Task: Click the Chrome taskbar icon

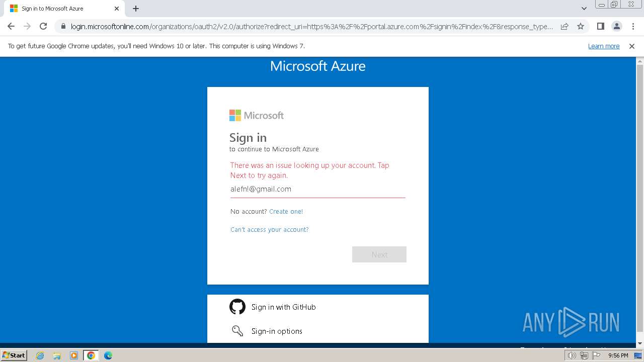Action: click(x=91, y=355)
